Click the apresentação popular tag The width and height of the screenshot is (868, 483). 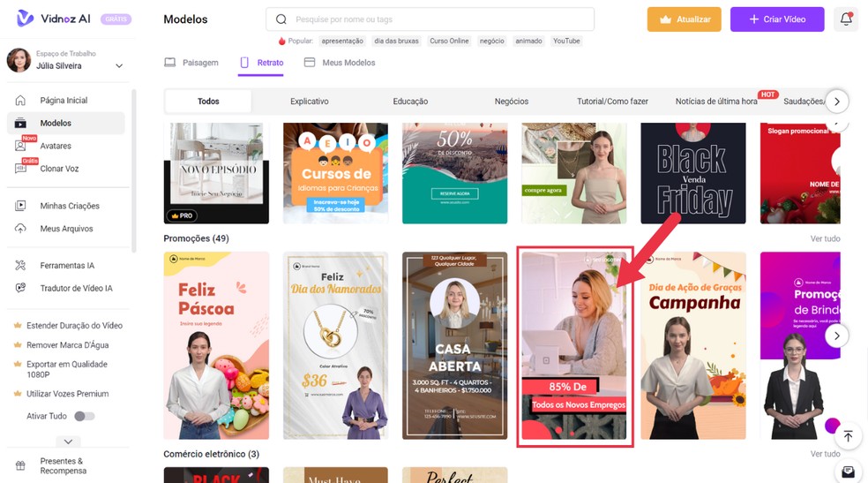pyautogui.click(x=342, y=41)
